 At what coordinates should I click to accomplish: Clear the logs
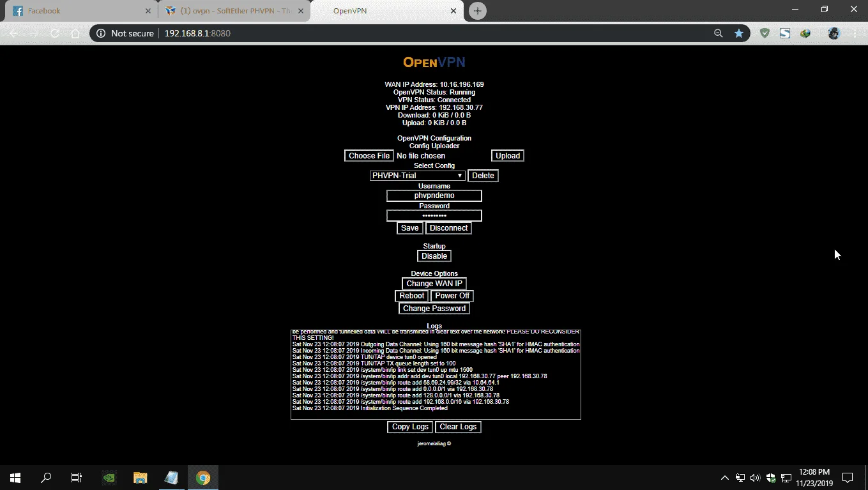[458, 427]
